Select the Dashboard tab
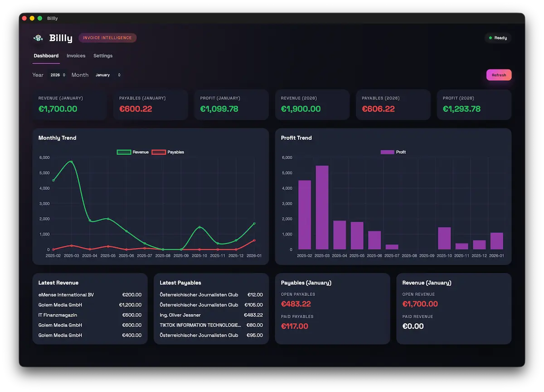 [x=46, y=55]
